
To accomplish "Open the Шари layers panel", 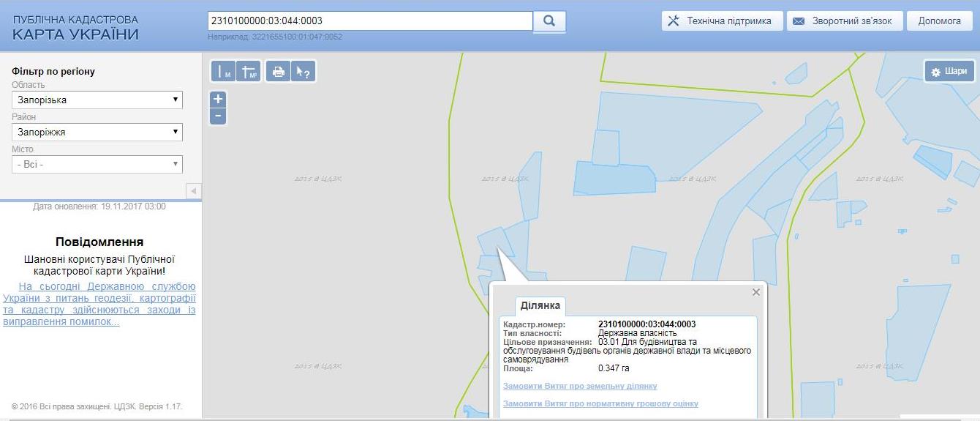I will [x=949, y=71].
